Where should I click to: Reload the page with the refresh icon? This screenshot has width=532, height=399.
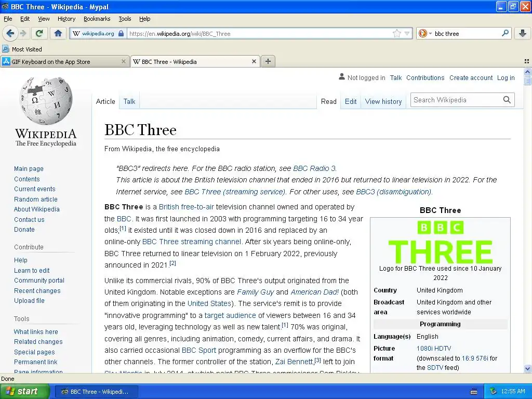(39, 33)
